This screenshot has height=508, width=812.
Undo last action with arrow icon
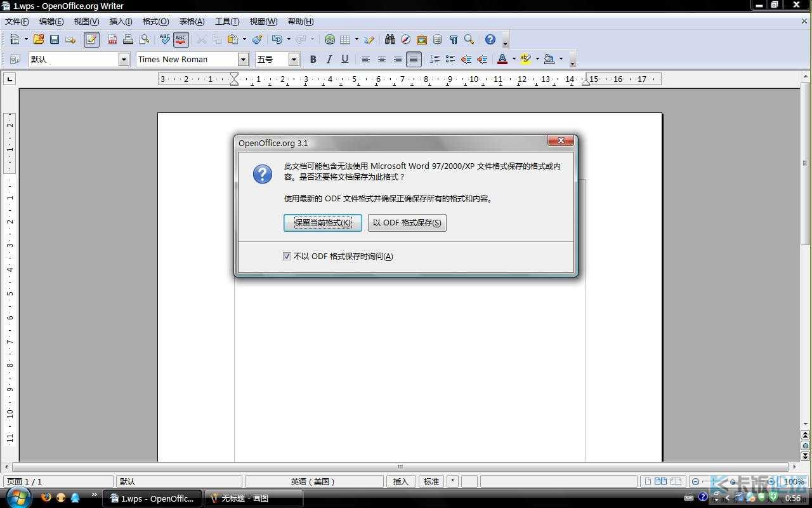pyautogui.click(x=277, y=39)
